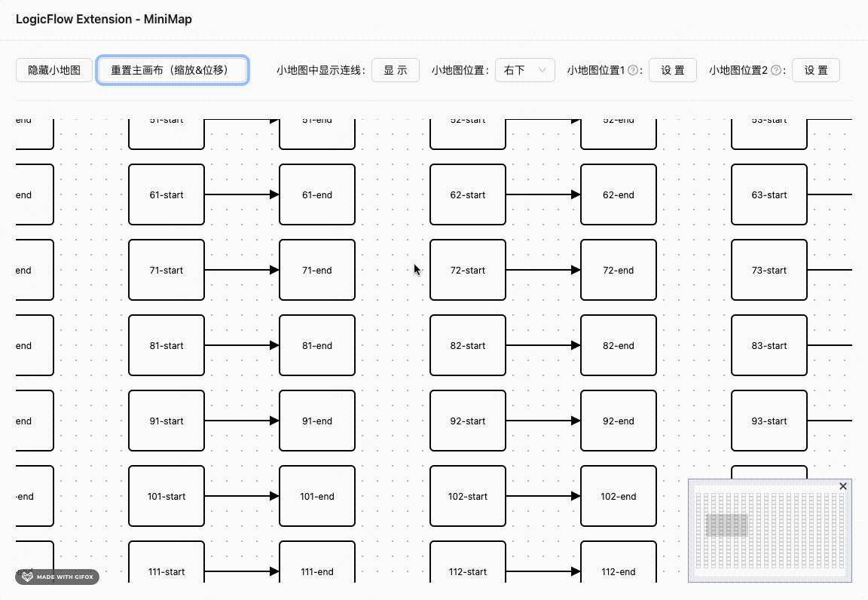Click the edge from 91-start to 91-end
This screenshot has height=600, width=868.
pyautogui.click(x=242, y=421)
